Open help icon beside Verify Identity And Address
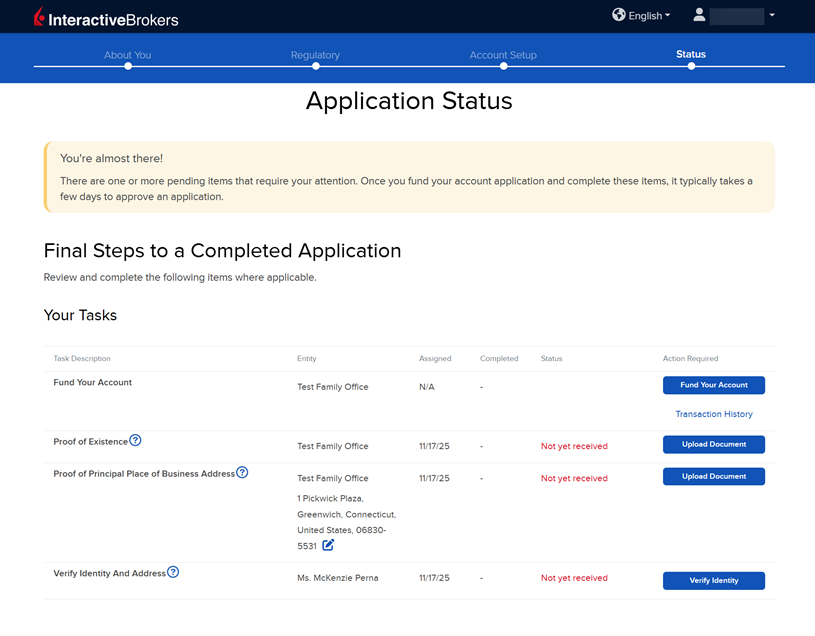Screen dimensions: 815x636 click(x=173, y=572)
